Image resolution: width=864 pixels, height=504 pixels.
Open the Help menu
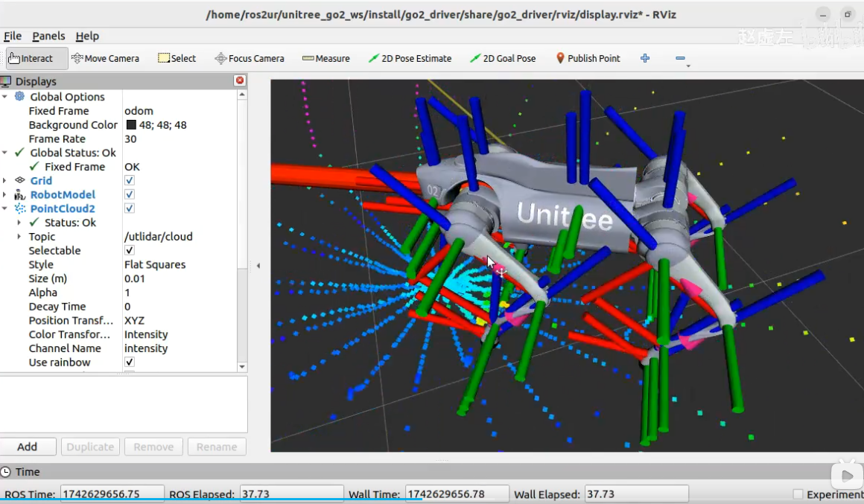[x=87, y=36]
